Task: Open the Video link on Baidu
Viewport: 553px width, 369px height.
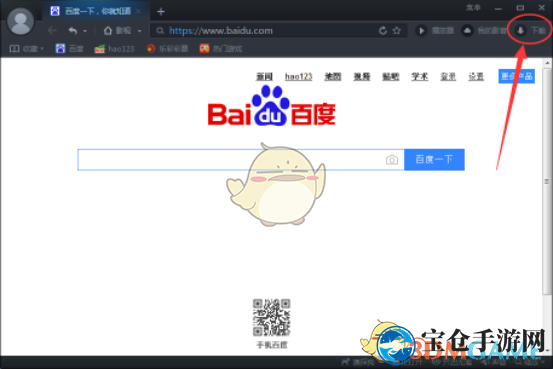Action: point(362,76)
